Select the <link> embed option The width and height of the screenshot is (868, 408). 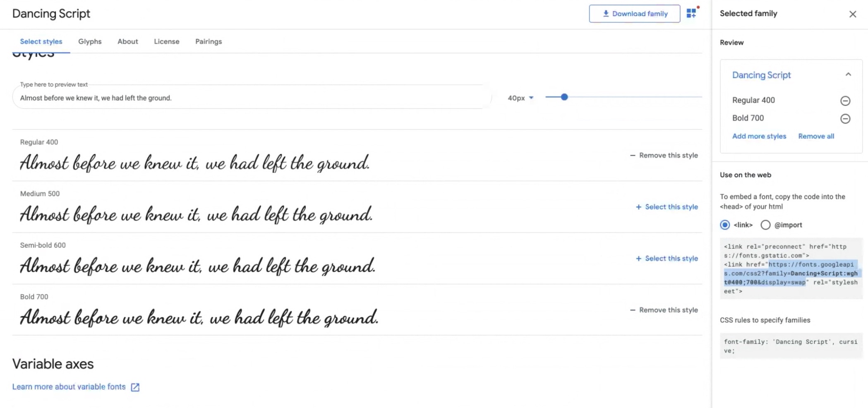tap(725, 225)
